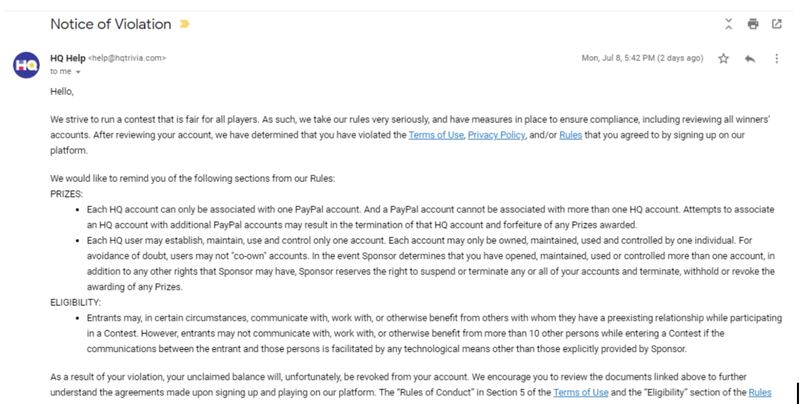Follow the Rules link in the first paragraph
This screenshot has height=404, width=800.
pos(573,134)
